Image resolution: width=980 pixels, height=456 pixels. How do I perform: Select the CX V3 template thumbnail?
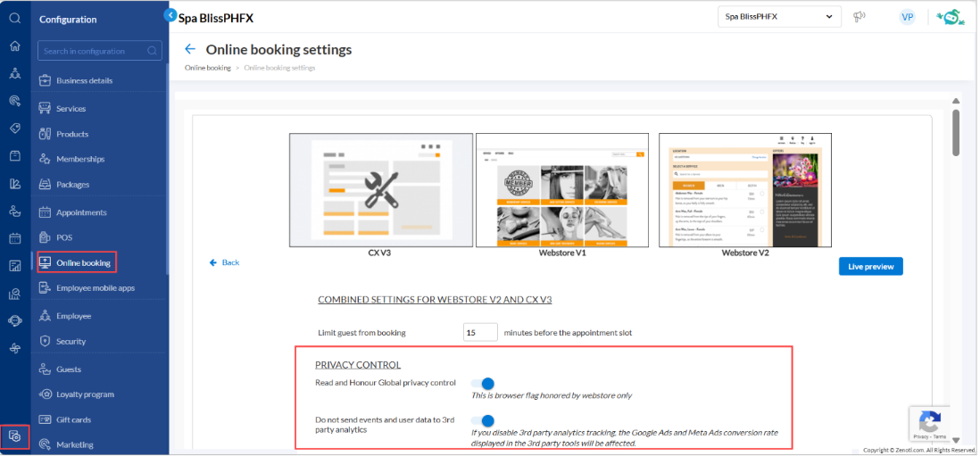pos(380,190)
